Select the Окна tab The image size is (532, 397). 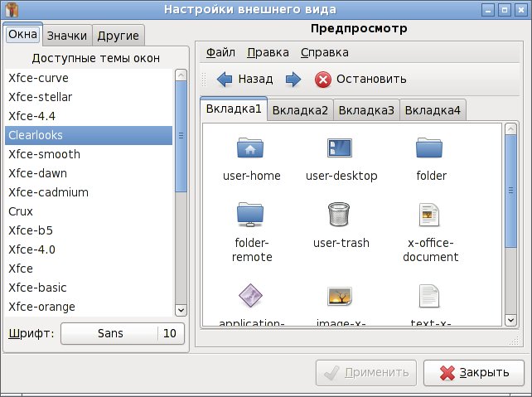22,34
